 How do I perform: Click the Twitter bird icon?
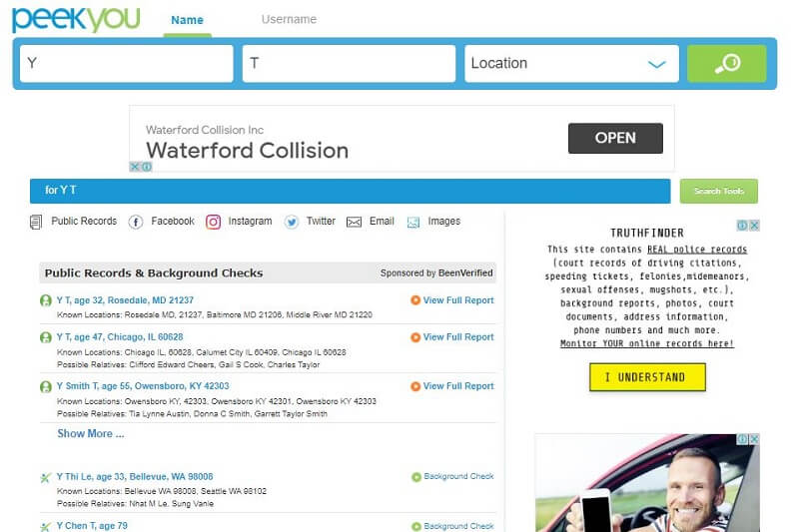[x=292, y=222]
